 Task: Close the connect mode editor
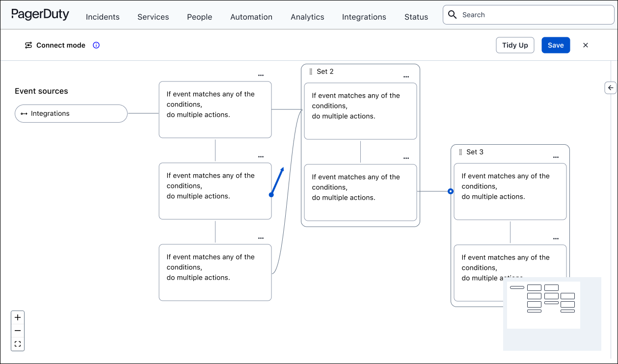pos(585,45)
